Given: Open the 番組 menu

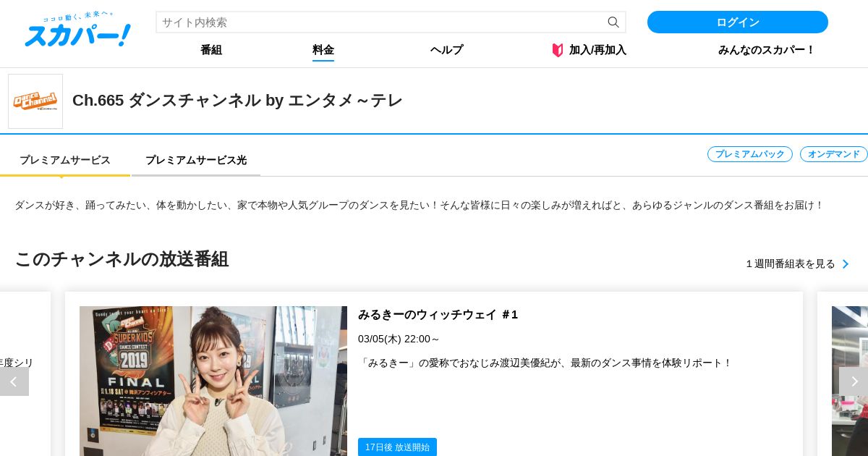Looking at the screenshot, I should 211,50.
